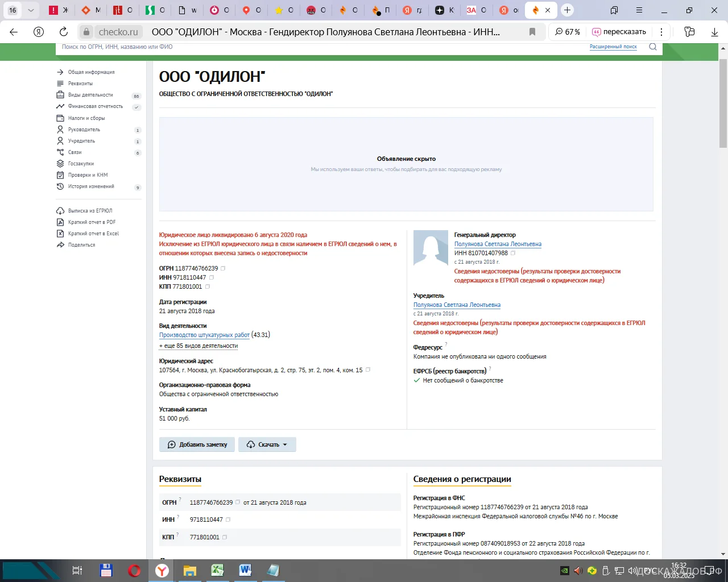
Task: Open Виды деятельности in sidebar
Action: (90, 95)
